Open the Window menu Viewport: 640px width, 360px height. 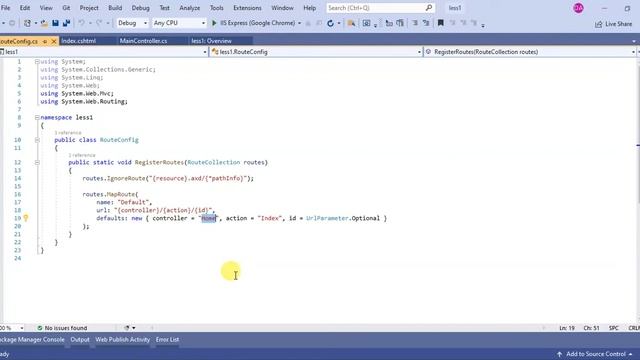[282, 8]
